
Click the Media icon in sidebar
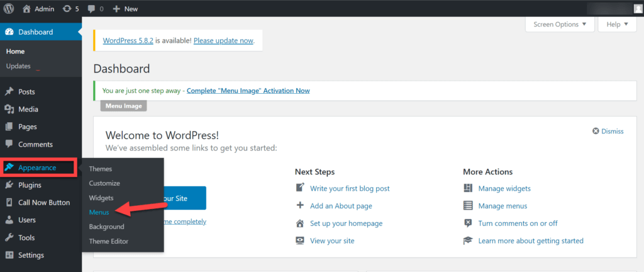[9, 110]
